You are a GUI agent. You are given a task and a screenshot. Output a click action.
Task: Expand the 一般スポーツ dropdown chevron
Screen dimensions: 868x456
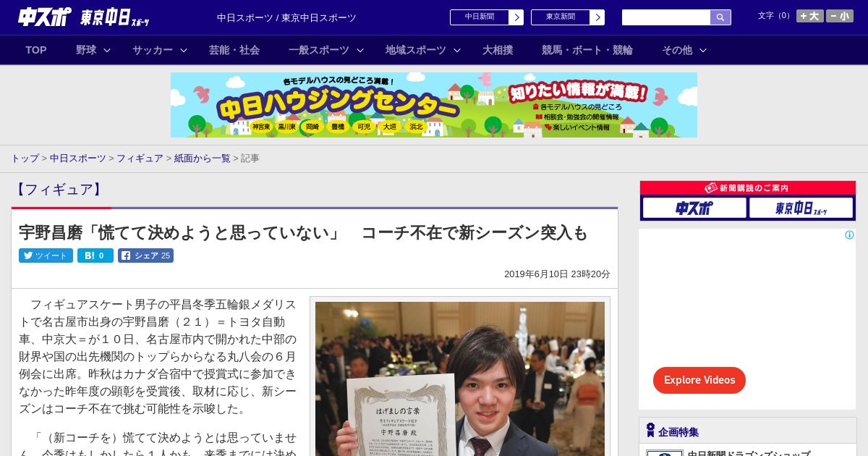360,51
